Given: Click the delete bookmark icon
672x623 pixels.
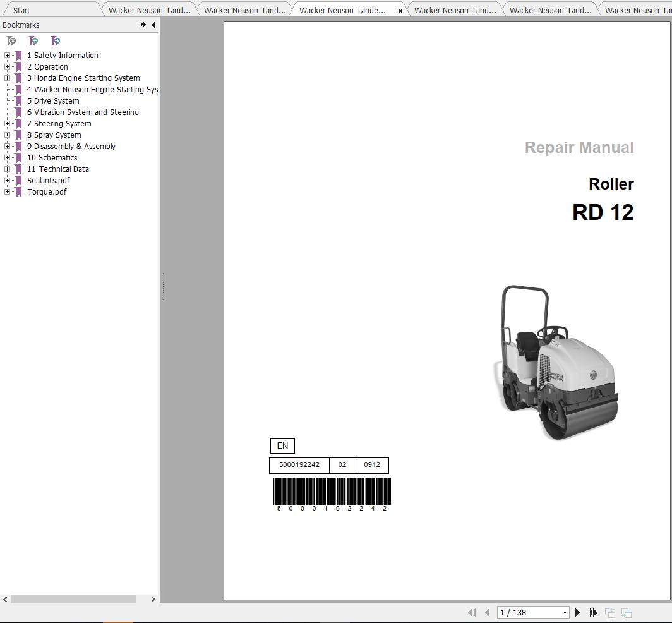Looking at the screenshot, I should pyautogui.click(x=11, y=41).
